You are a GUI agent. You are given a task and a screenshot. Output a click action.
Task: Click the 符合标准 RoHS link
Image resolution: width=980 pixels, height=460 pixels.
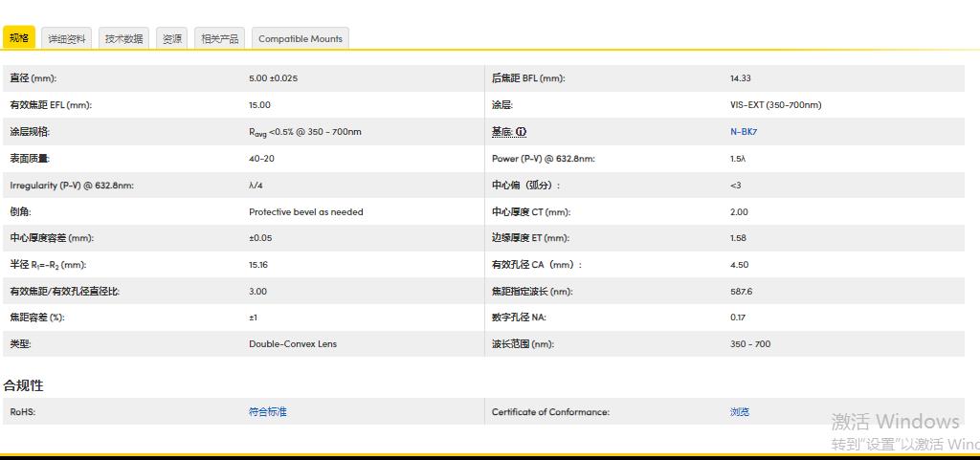click(267, 412)
